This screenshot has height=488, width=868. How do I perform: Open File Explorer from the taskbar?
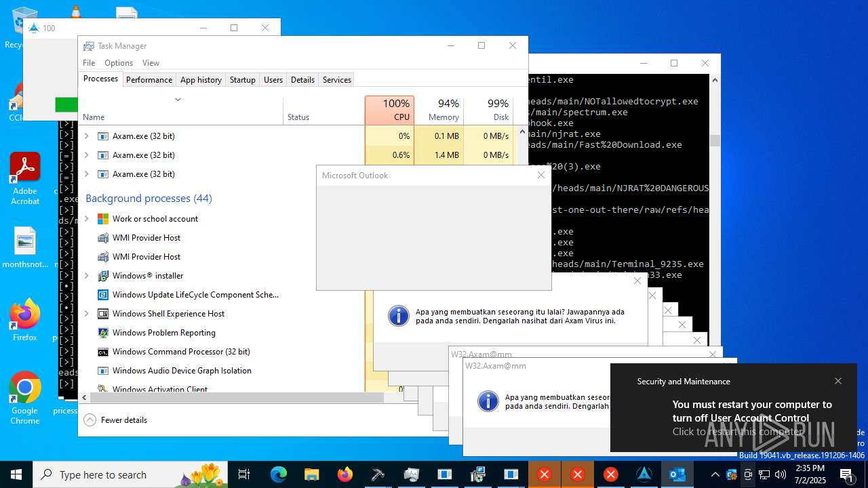312,474
